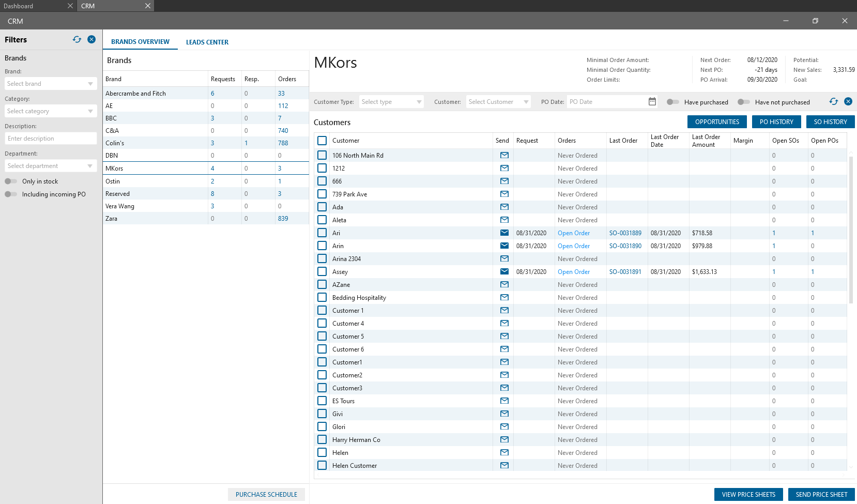857x504 pixels.
Task: Toggle Including incoming PO switch
Action: pyautogui.click(x=11, y=194)
